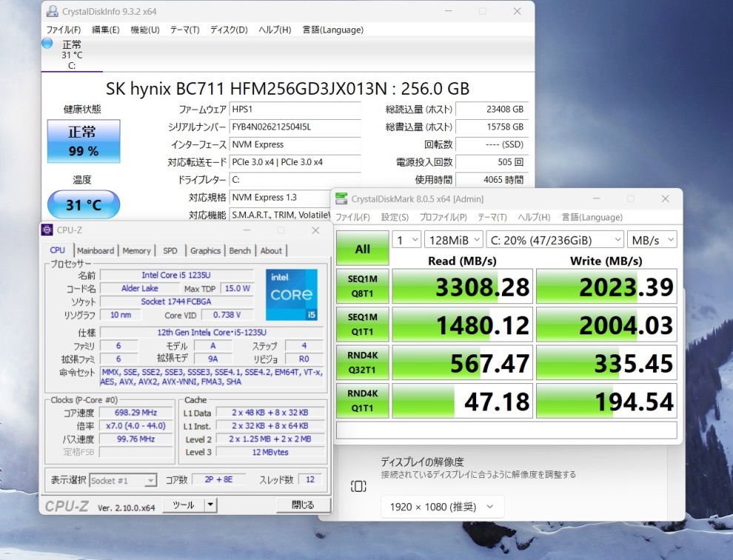Screen dimensions: 733x560
Task: Expand the ツール dropdown arrow in CPU-Z
Action: pos(210,505)
